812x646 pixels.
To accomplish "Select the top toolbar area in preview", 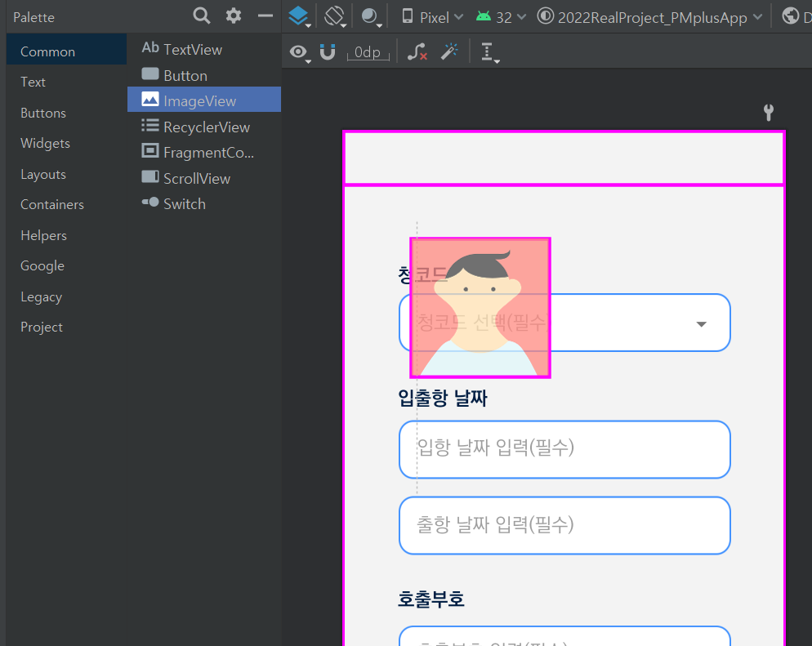I will [564, 158].
